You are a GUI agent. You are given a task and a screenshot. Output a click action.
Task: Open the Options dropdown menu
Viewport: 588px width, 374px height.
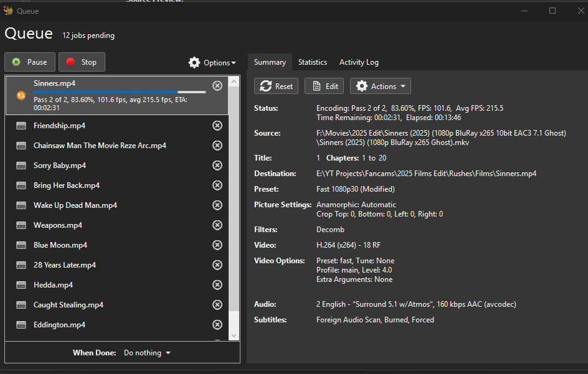tap(212, 63)
